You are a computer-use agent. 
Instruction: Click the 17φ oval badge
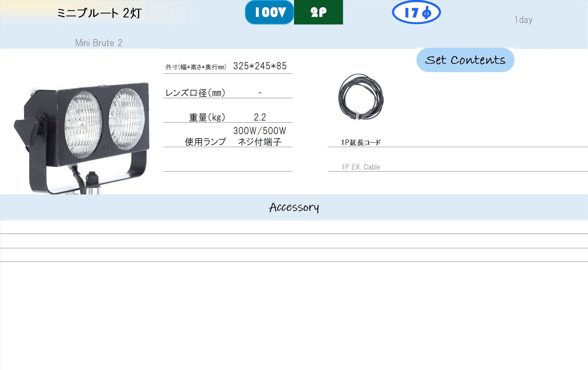(x=416, y=12)
